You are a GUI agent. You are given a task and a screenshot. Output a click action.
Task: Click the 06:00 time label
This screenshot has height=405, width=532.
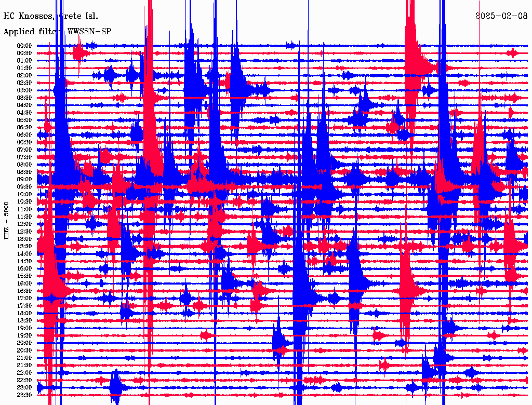24,135
